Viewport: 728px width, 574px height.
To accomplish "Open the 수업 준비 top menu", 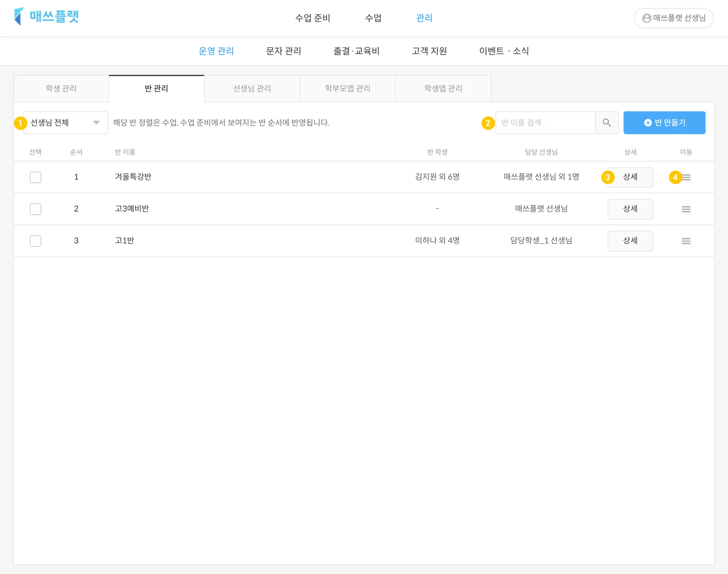I will (x=312, y=18).
